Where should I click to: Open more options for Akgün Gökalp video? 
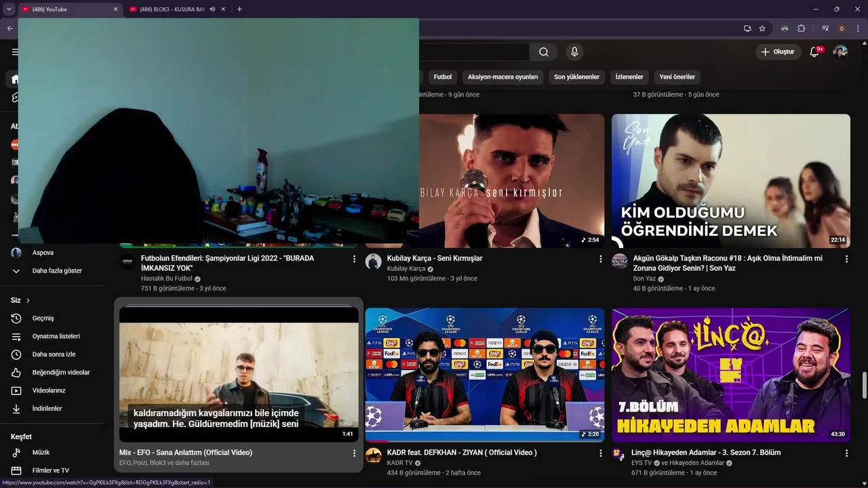tap(846, 259)
